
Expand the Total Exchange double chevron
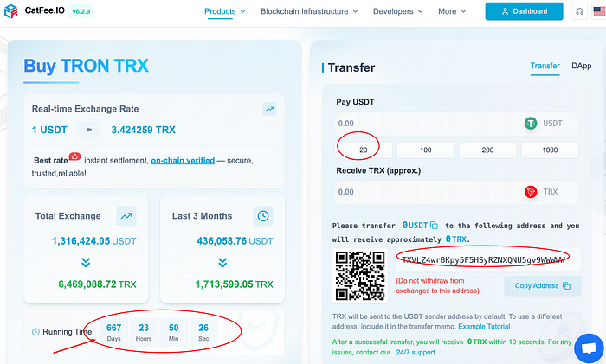[x=86, y=263]
